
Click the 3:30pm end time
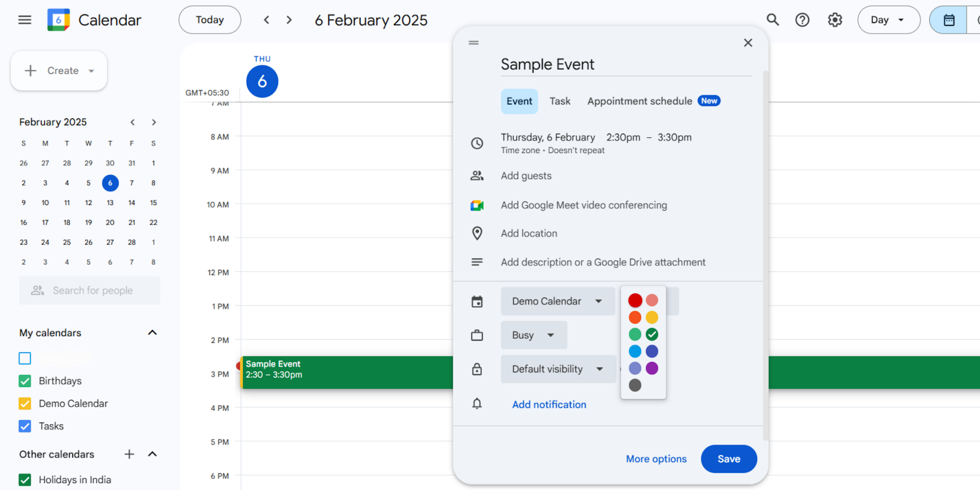pos(674,137)
